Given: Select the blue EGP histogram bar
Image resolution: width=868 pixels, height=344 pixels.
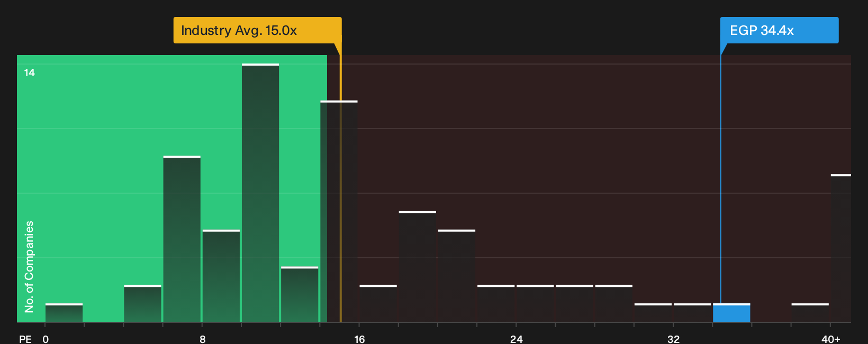Looking at the screenshot, I should tap(731, 313).
